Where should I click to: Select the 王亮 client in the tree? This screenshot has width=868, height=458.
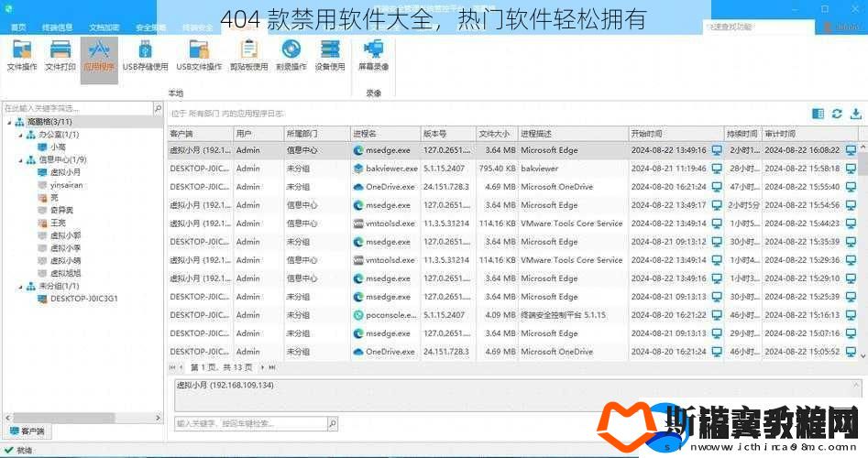coord(58,223)
